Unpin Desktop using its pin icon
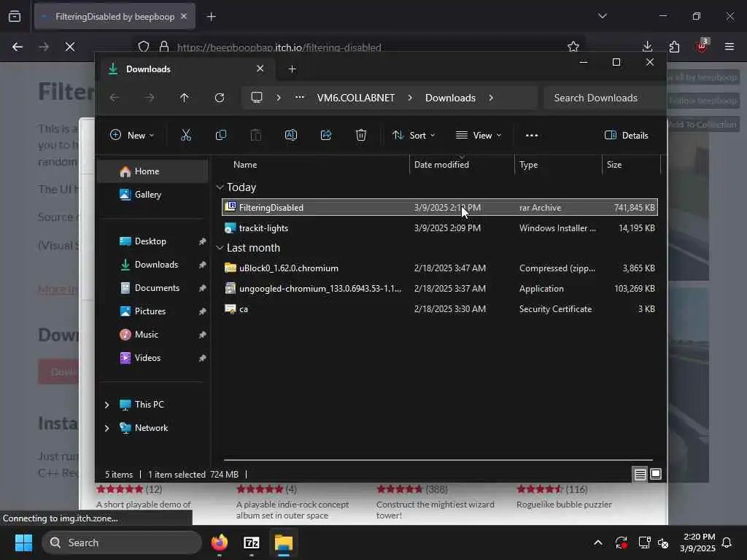Image resolution: width=747 pixels, height=560 pixels. click(x=203, y=241)
